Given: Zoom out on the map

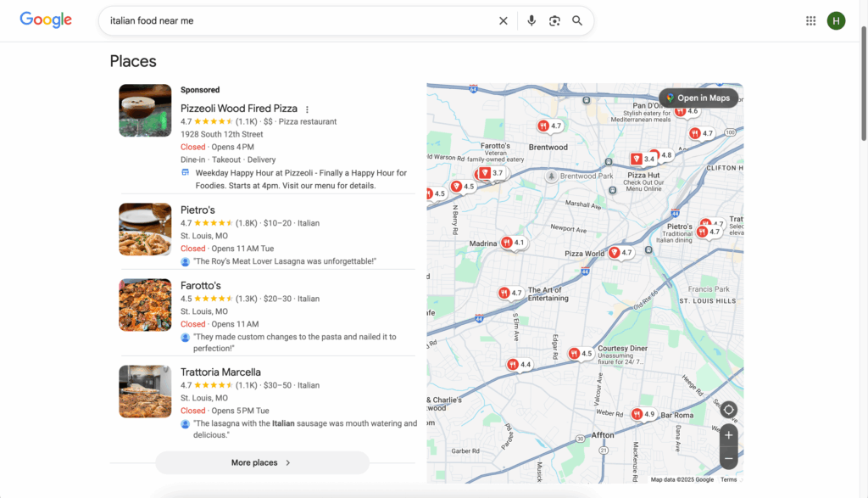Looking at the screenshot, I should click(728, 458).
